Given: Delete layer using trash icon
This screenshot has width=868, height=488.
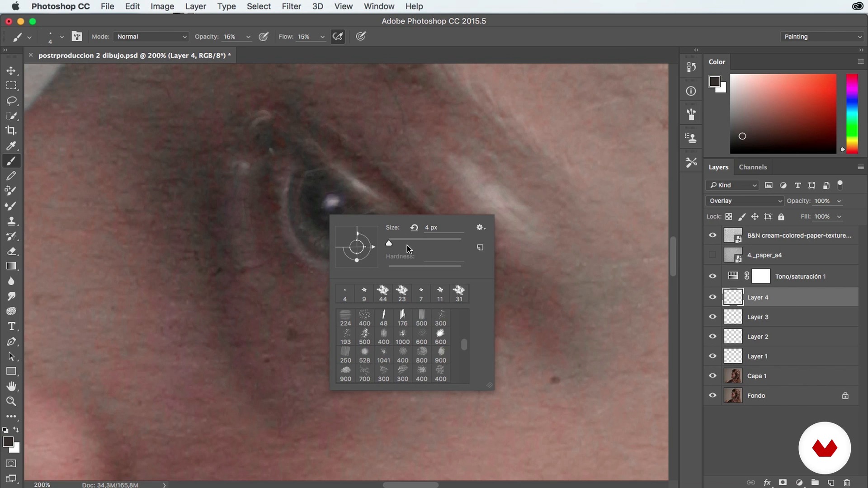Looking at the screenshot, I should pos(847,483).
